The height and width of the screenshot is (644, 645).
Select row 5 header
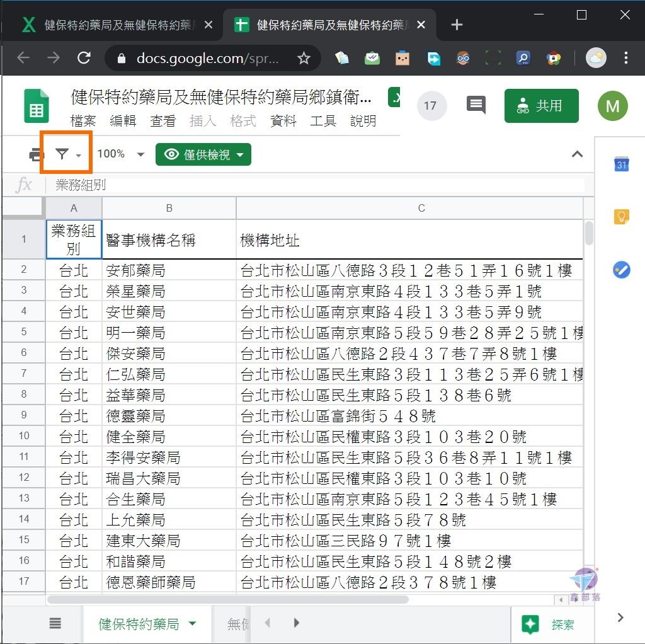pos(23,331)
